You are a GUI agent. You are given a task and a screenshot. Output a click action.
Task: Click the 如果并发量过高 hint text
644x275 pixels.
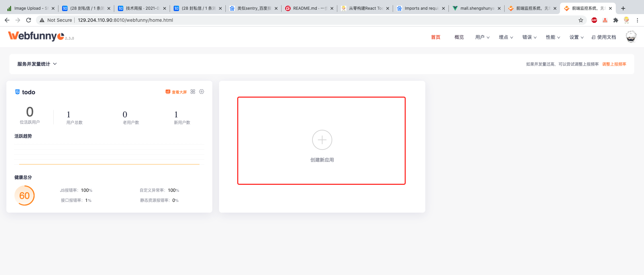click(562, 64)
